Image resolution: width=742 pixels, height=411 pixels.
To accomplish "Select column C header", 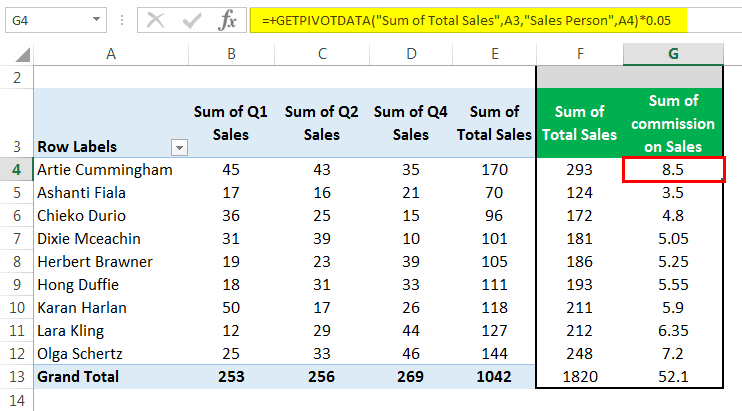I will pyautogui.click(x=322, y=54).
